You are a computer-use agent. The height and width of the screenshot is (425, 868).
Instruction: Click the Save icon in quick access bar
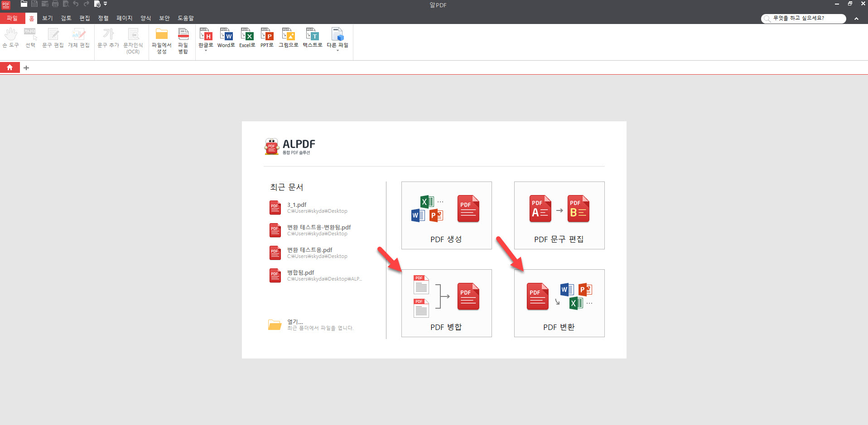(34, 4)
